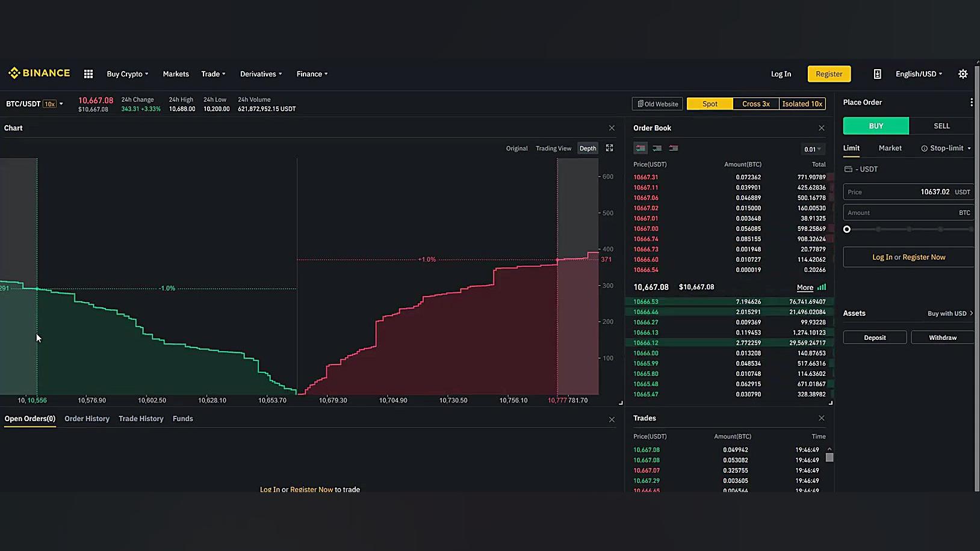
Task: Click the Binance logo
Action: click(39, 73)
